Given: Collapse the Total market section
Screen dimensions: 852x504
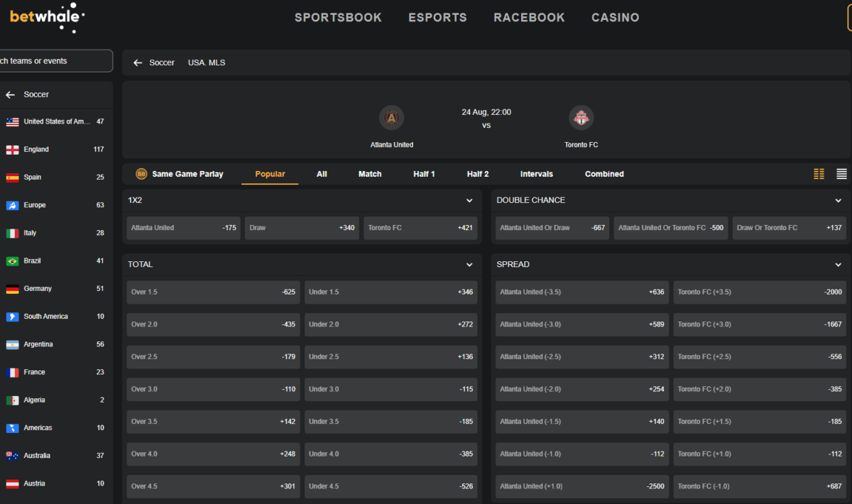Looking at the screenshot, I should click(469, 265).
